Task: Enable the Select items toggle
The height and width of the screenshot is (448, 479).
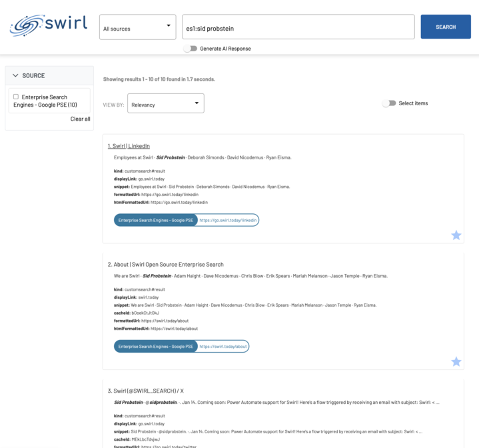Action: (x=389, y=103)
